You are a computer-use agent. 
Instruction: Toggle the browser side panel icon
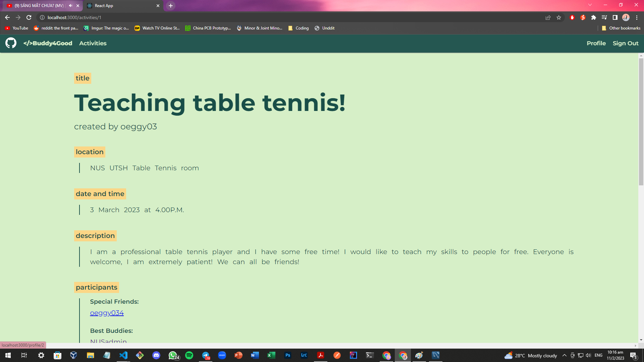coord(615,17)
